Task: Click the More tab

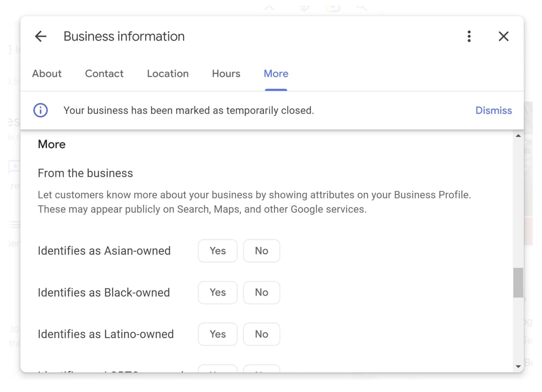Action: point(276,73)
